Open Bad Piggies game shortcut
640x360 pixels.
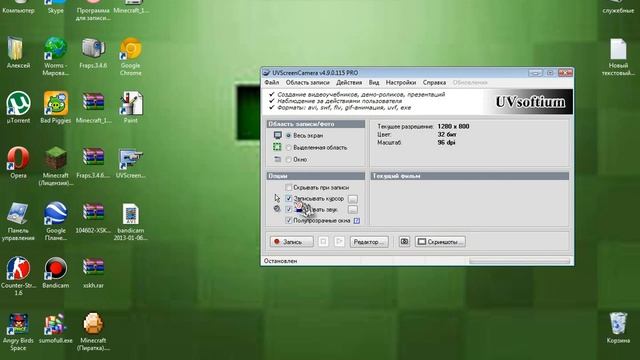(x=56, y=104)
